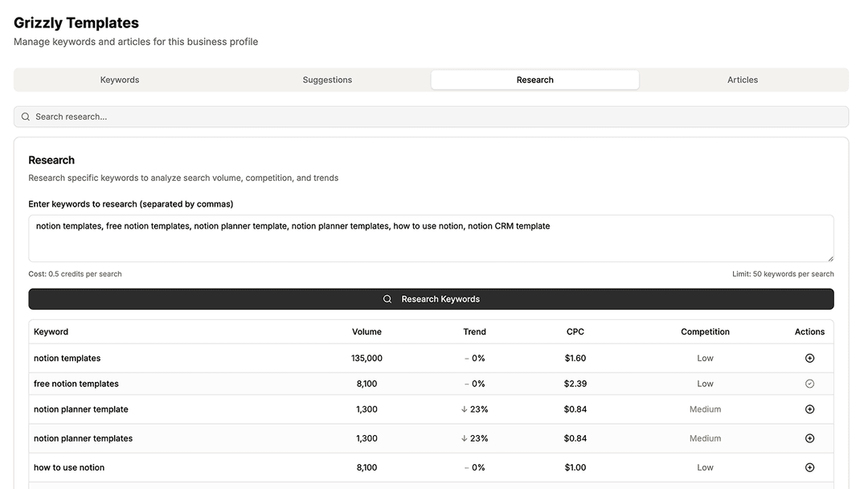Screen dimensions: 868x489
Task: Click checkmark icon for 'free notion templates'
Action: click(809, 384)
